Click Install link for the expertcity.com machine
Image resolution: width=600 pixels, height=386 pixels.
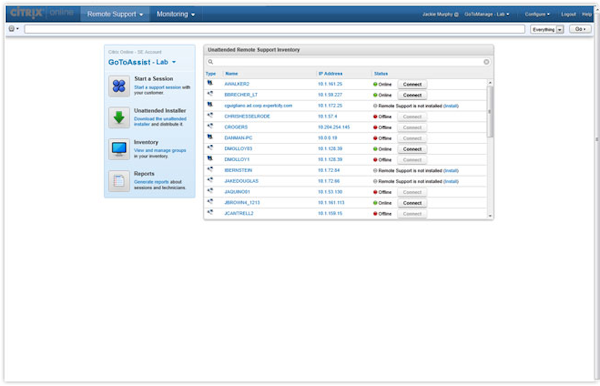[451, 106]
